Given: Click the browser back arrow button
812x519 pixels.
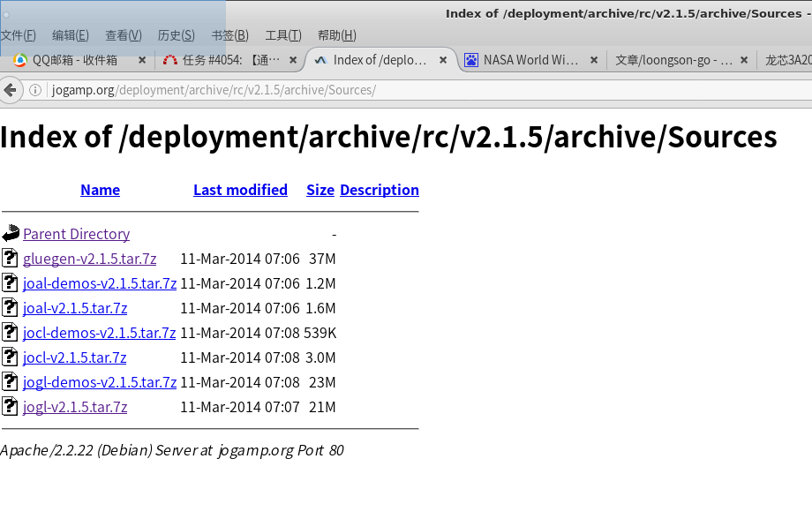Looking at the screenshot, I should pos(10,90).
